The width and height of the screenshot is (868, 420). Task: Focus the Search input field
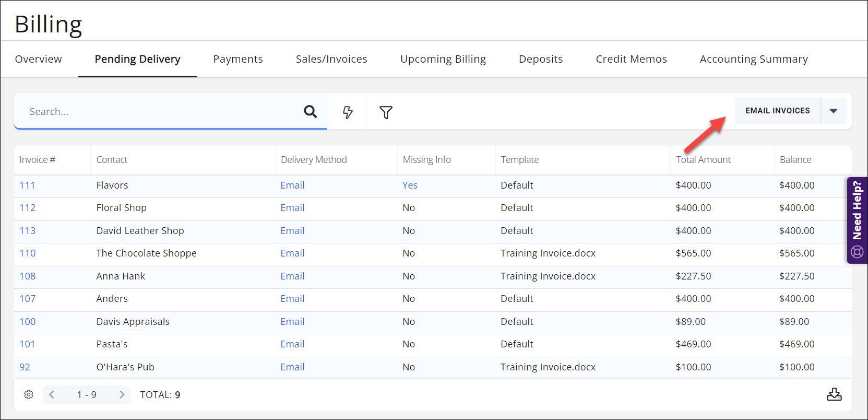click(162, 111)
